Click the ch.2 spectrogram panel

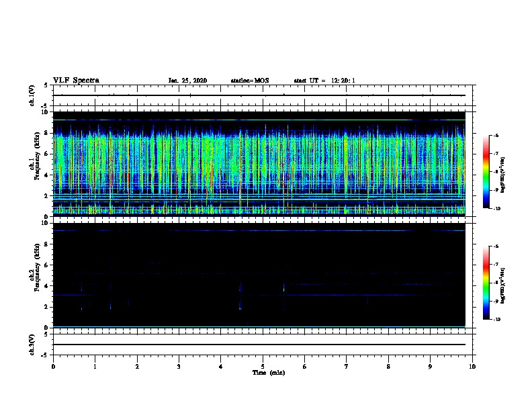coord(259,275)
